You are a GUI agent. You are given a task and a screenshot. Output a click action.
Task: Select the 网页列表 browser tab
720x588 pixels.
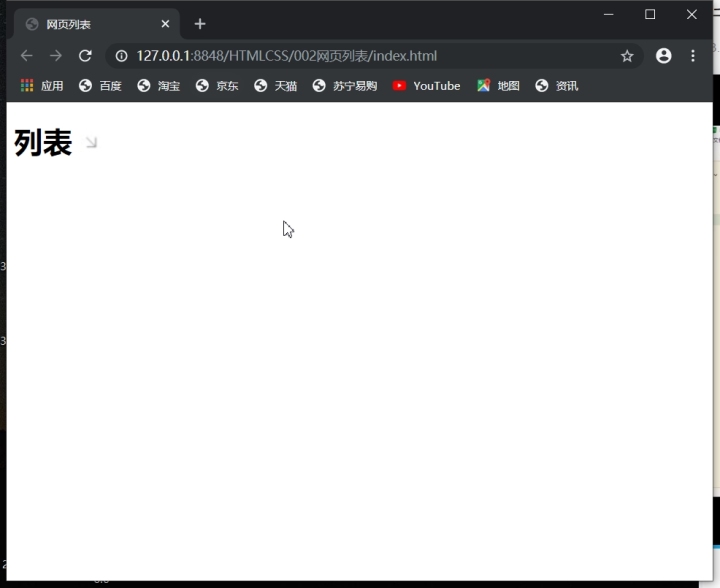point(96,24)
